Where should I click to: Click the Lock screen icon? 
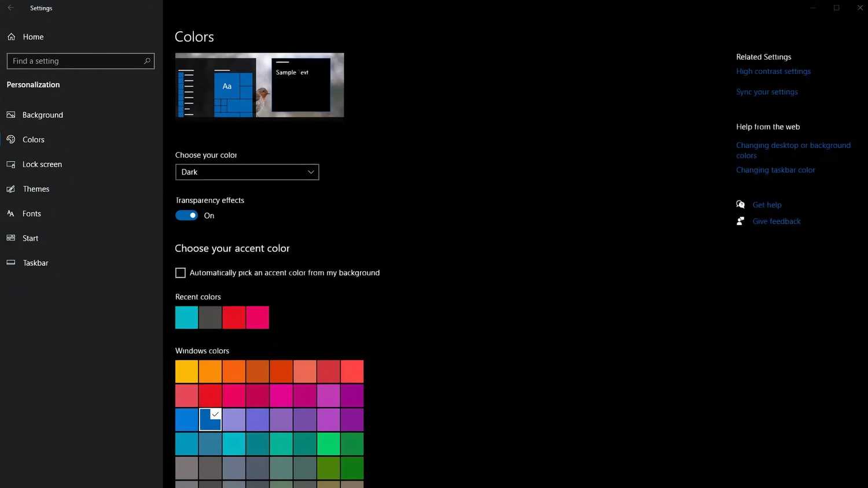click(x=11, y=164)
